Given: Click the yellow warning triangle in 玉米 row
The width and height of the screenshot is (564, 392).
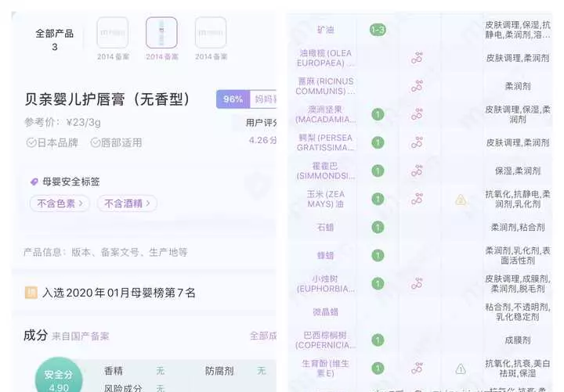Looking at the screenshot, I should click(x=461, y=200).
